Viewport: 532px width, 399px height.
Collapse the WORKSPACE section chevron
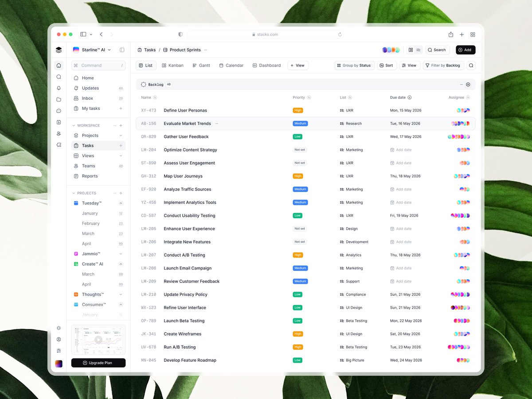[x=74, y=125]
